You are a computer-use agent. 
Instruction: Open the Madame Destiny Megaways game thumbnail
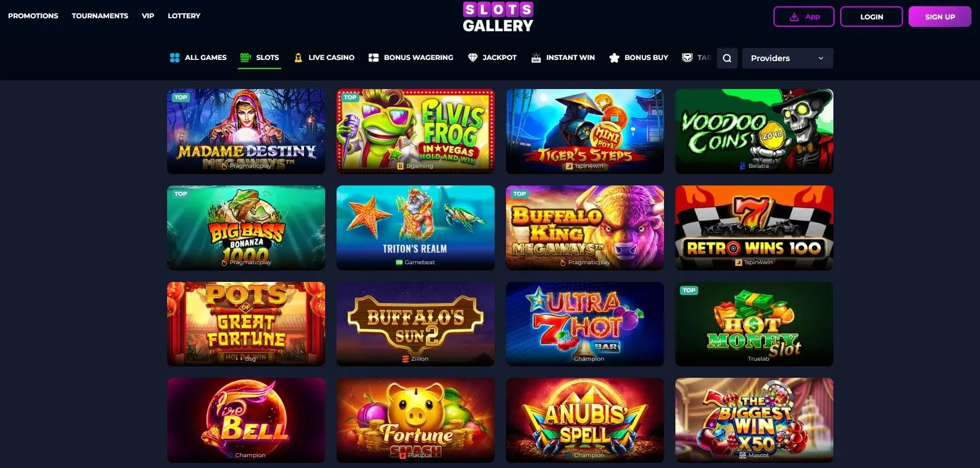click(246, 131)
